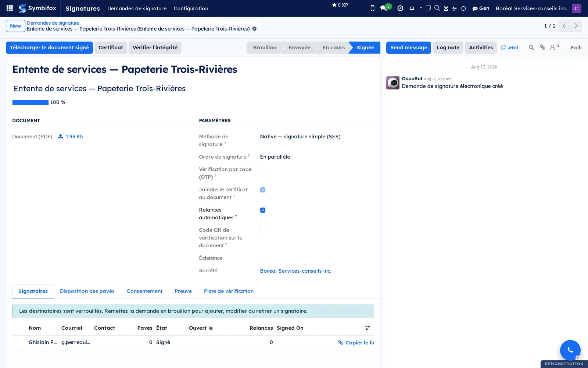This screenshot has height=368, width=588.
Task: Download the PDF via download icon
Action: click(60, 136)
